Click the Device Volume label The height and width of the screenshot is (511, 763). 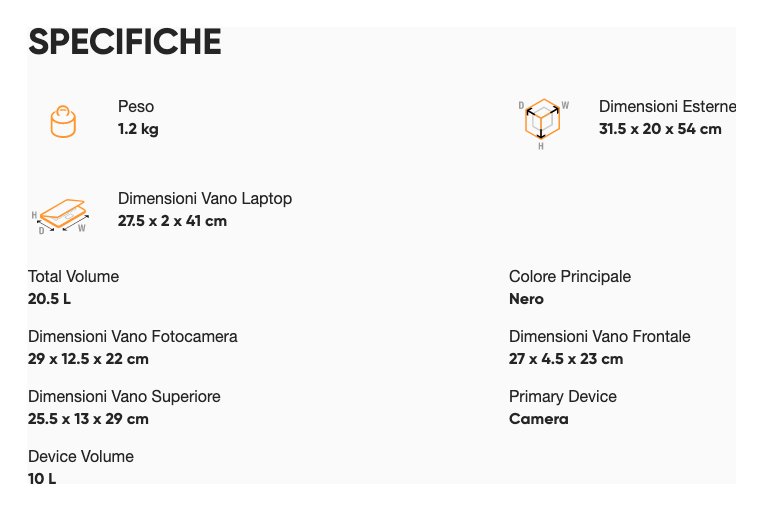tap(81, 457)
